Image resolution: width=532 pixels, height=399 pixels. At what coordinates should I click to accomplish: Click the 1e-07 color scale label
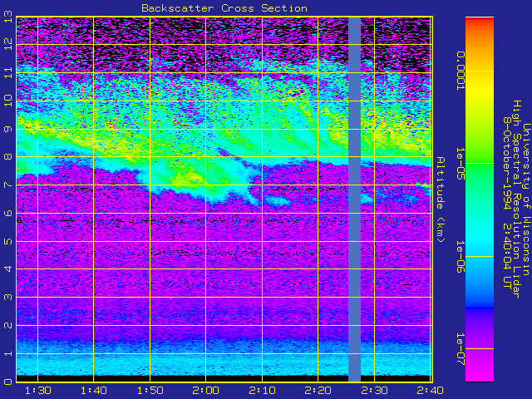point(460,349)
